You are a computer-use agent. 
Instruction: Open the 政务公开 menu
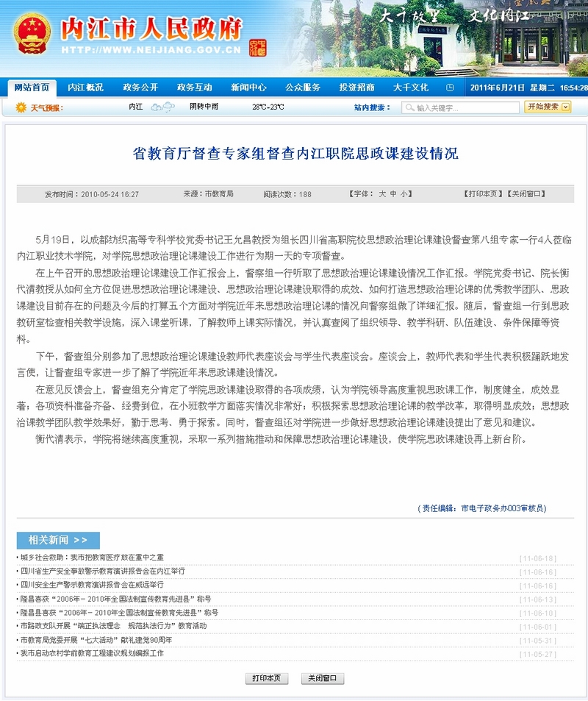[x=140, y=88]
